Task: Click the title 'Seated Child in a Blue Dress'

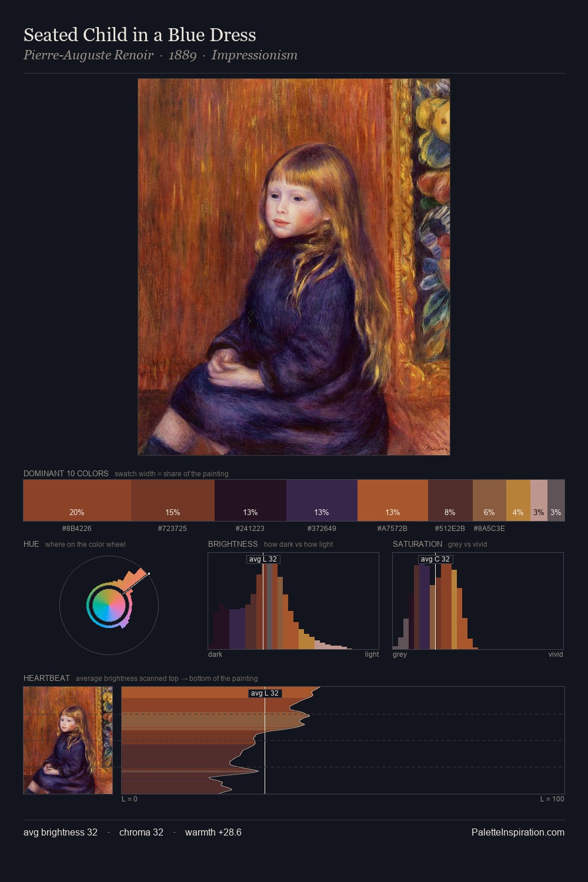Action: [140, 35]
